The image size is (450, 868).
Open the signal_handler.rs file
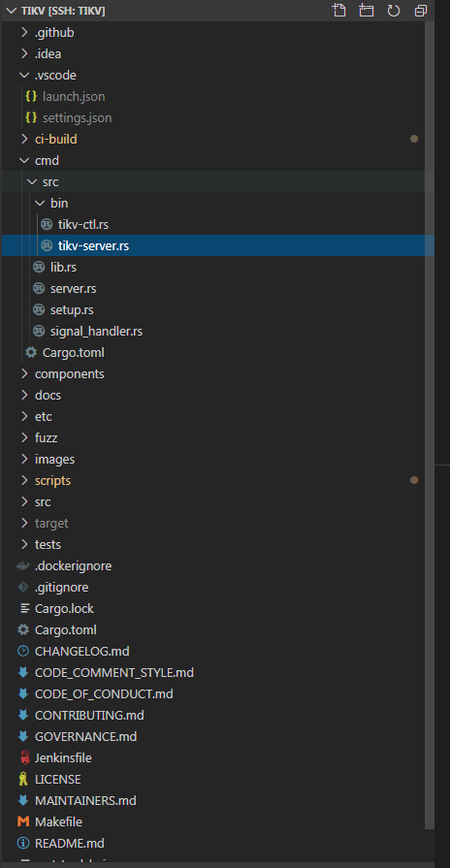click(96, 331)
